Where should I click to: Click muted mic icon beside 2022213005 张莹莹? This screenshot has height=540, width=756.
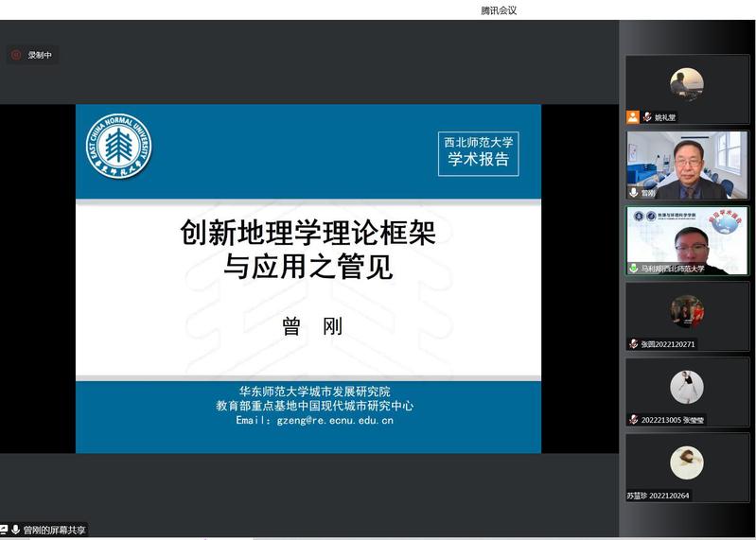click(x=633, y=419)
